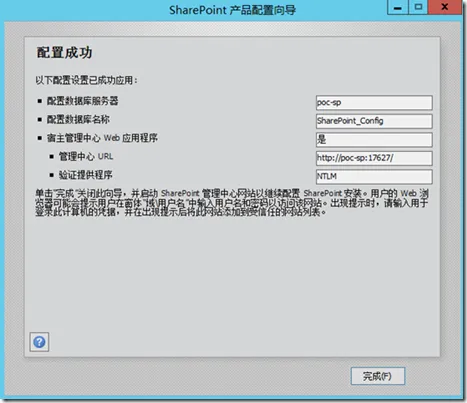The height and width of the screenshot is (403, 467).
Task: Click the http://poc-sp:17627/ URL field
Action: [x=374, y=158]
